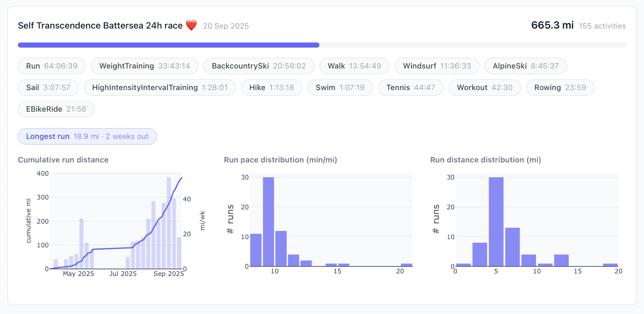Select the AlpineSki 8:45:37 chip

[x=526, y=66]
